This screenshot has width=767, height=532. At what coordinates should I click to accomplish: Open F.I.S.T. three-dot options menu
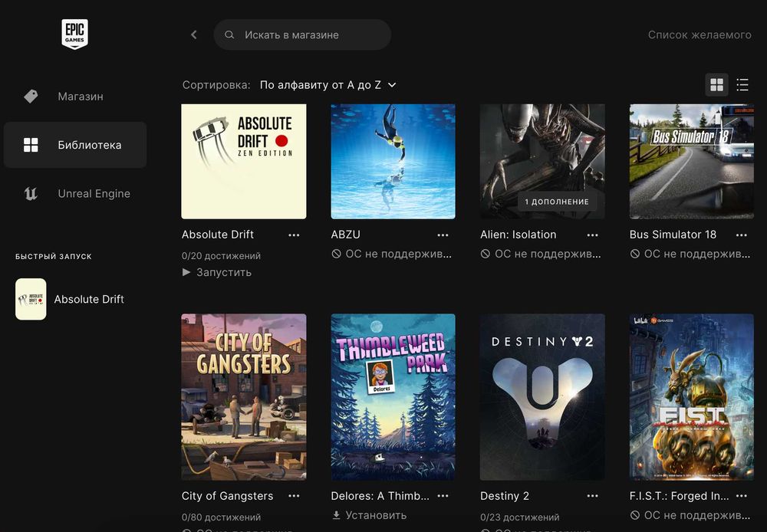coord(742,496)
